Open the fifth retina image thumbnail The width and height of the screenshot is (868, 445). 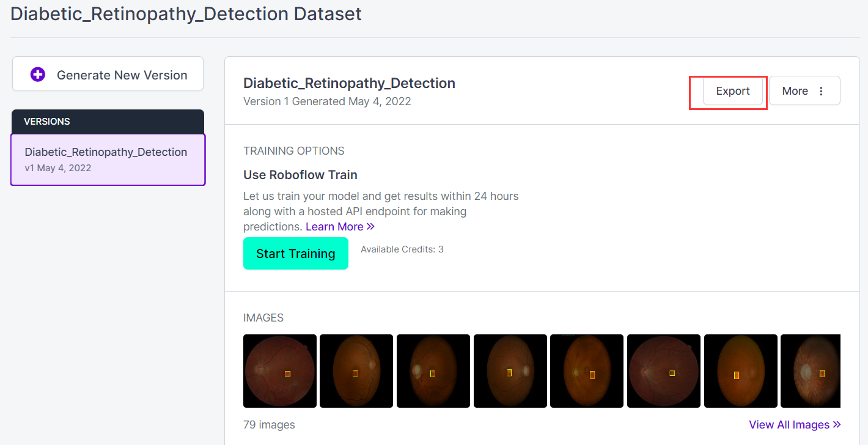pyautogui.click(x=587, y=371)
